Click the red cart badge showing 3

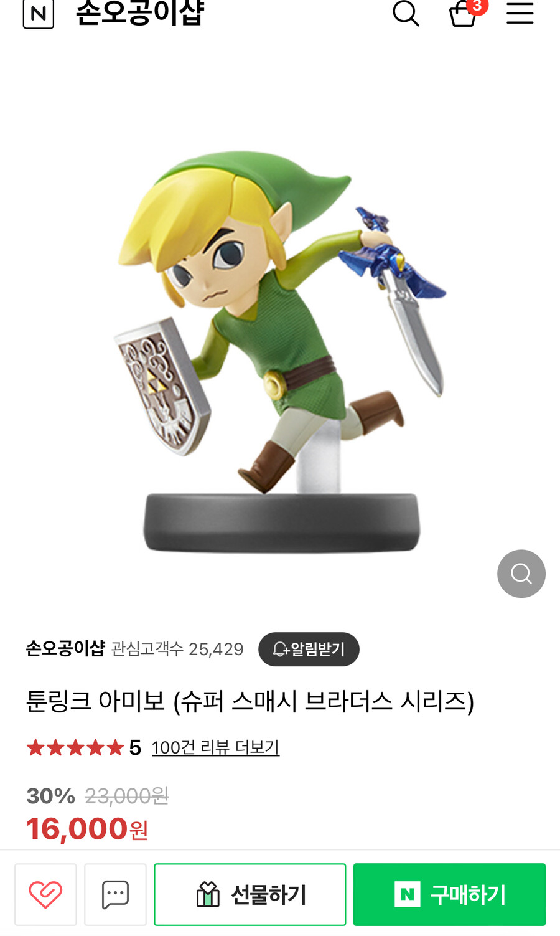pos(477,6)
